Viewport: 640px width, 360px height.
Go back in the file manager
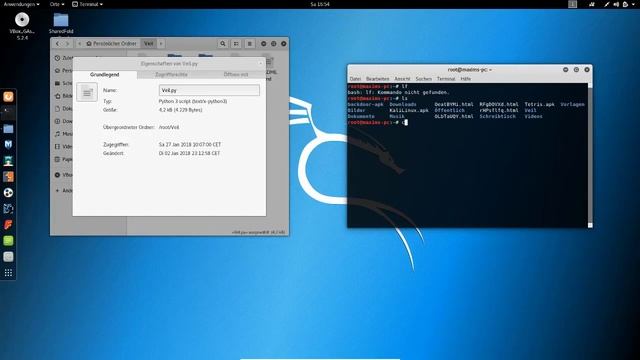point(58,44)
